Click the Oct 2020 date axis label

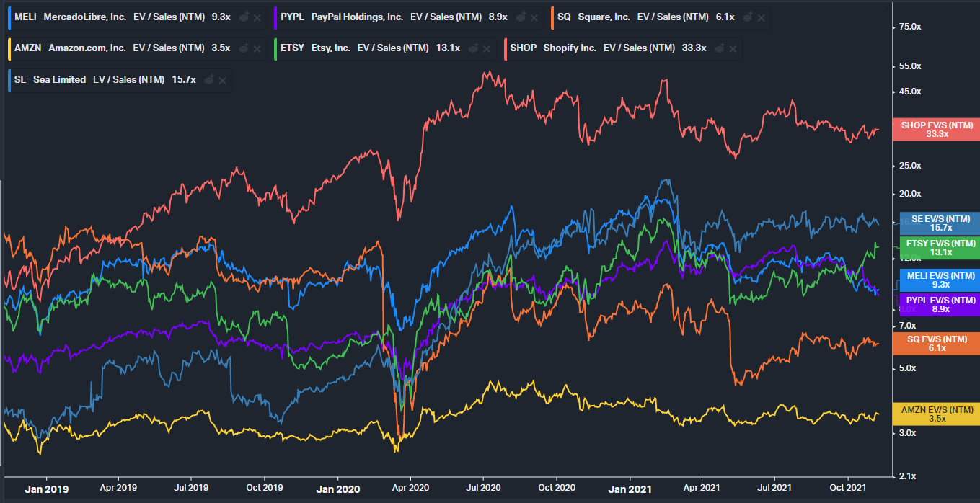tap(556, 488)
